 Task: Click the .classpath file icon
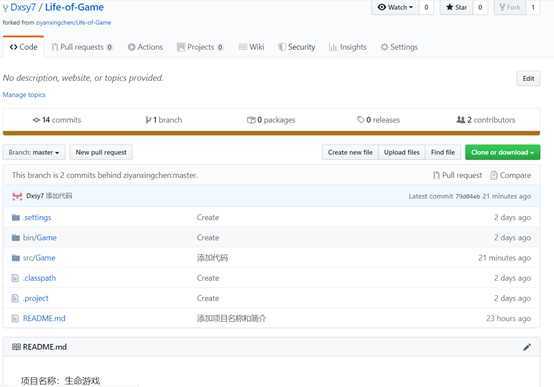tap(15, 278)
